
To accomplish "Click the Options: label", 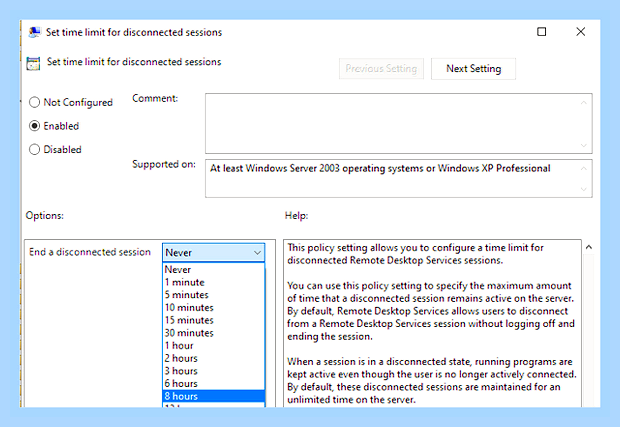I will (45, 215).
